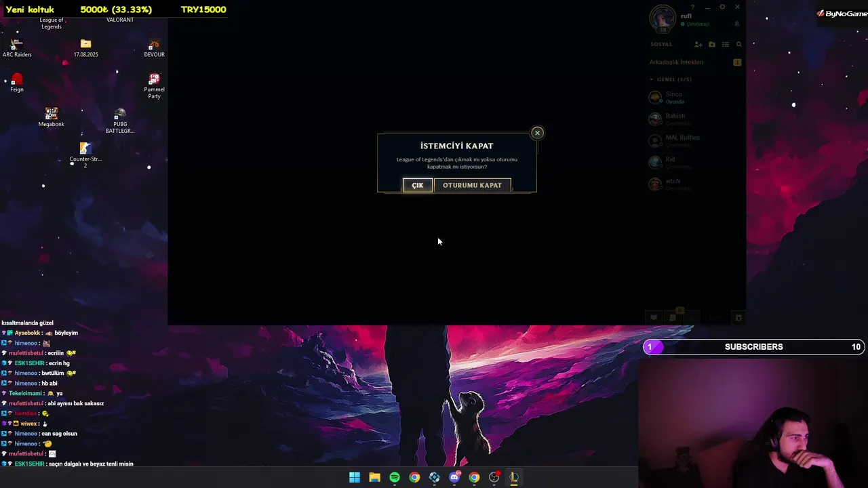Open the PUBG Battlegrounds desktop shortcut

click(x=120, y=121)
